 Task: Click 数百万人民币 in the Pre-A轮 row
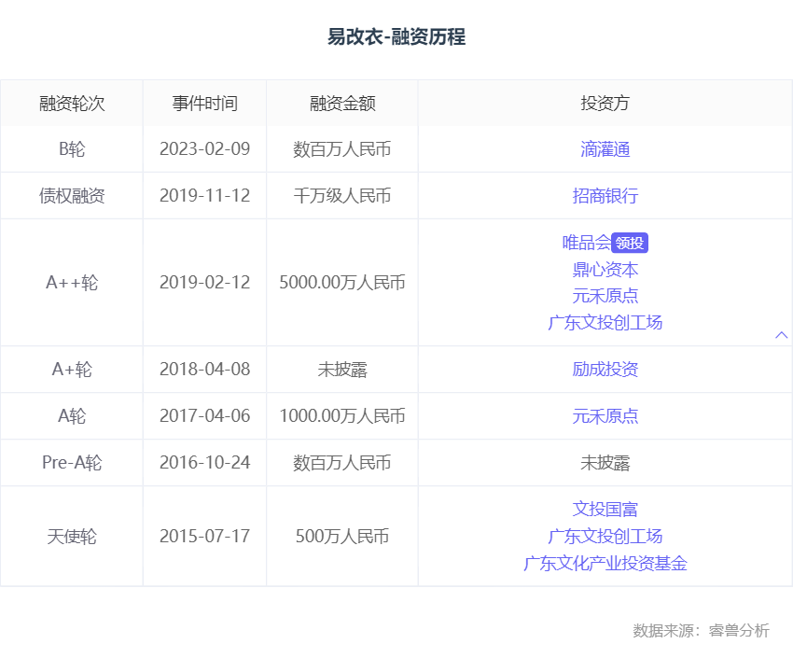[342, 463]
